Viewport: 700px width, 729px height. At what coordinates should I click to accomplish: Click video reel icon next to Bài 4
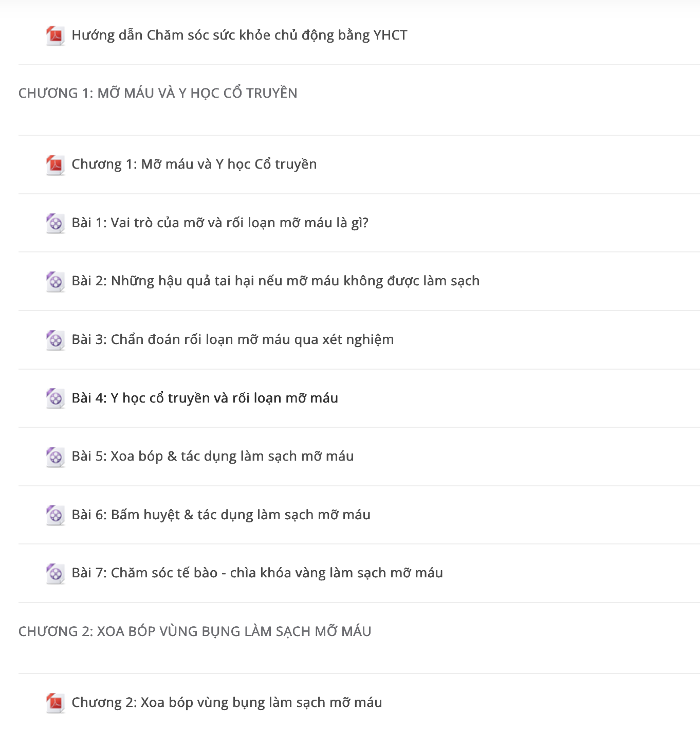coord(56,398)
